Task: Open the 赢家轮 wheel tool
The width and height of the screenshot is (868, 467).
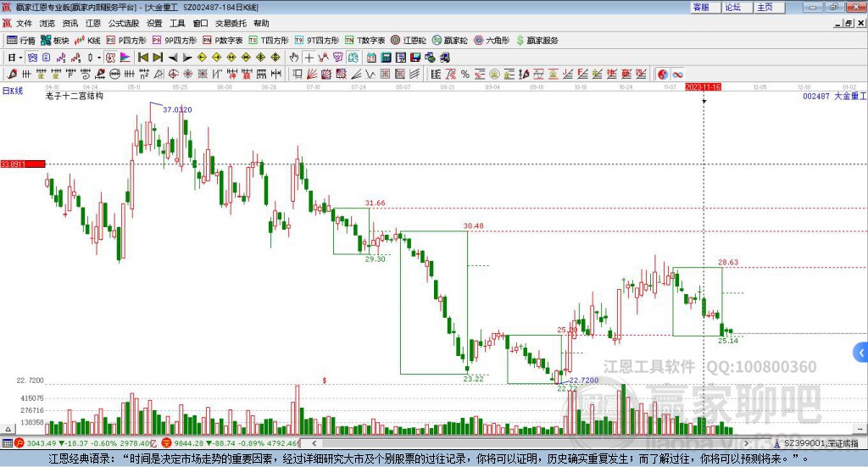Action: click(449, 41)
